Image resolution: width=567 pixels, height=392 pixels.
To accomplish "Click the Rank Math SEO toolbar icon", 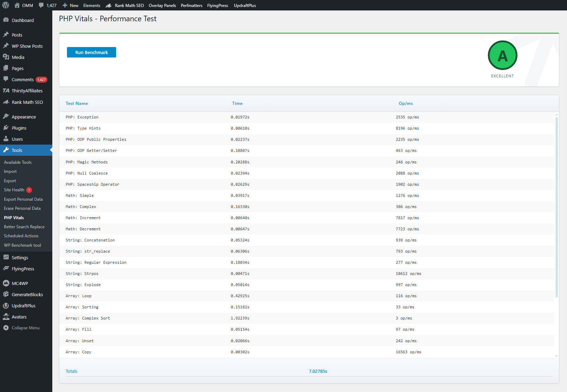I will [108, 5].
